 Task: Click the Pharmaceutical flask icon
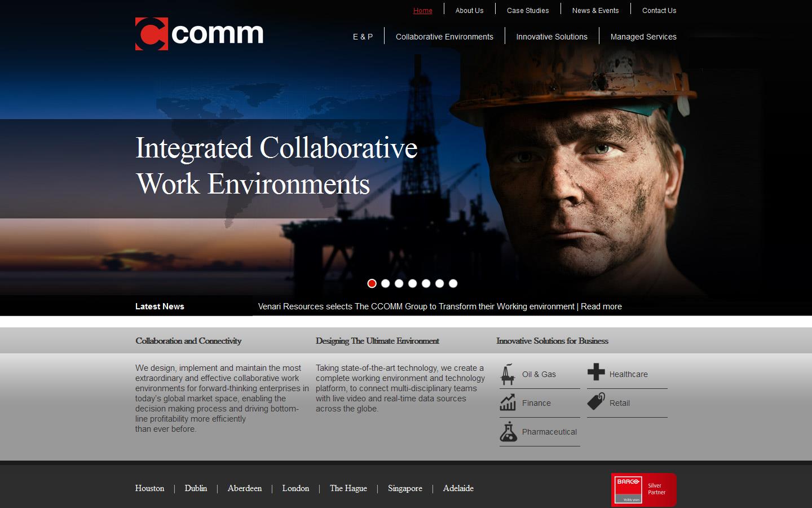point(509,431)
